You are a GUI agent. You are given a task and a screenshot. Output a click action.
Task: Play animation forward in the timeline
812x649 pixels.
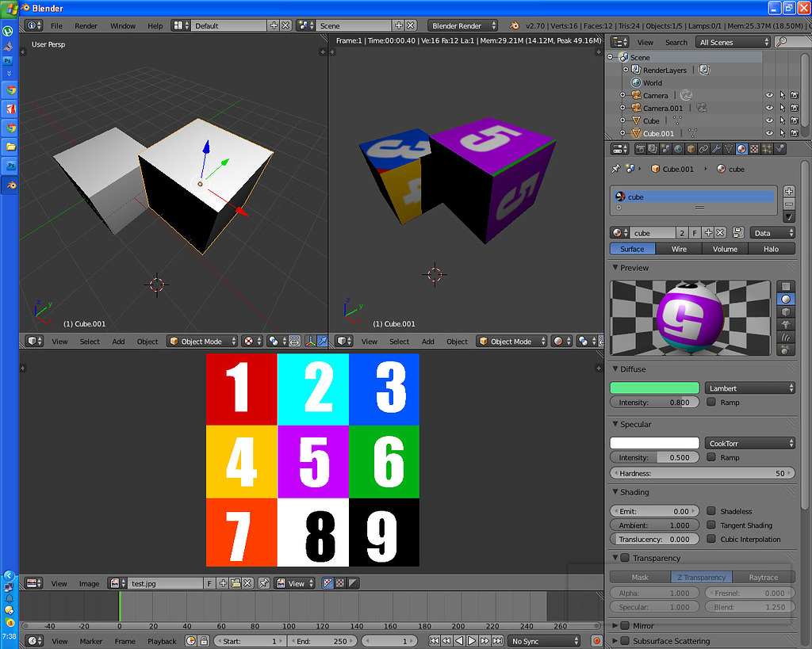tap(472, 641)
